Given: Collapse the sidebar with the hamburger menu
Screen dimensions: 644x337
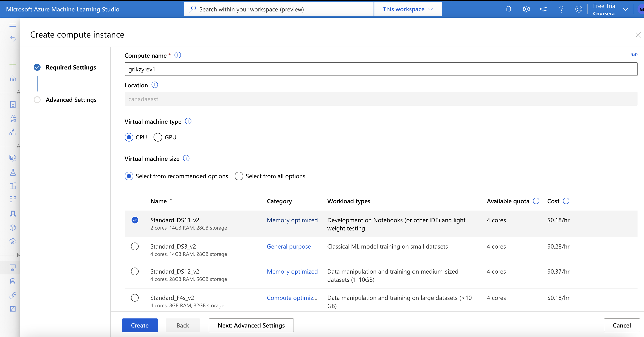Looking at the screenshot, I should click(x=13, y=25).
